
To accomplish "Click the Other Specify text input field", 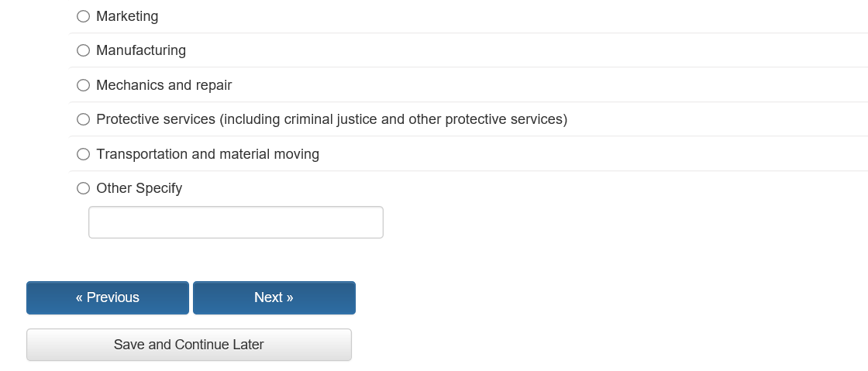I will 236,222.
